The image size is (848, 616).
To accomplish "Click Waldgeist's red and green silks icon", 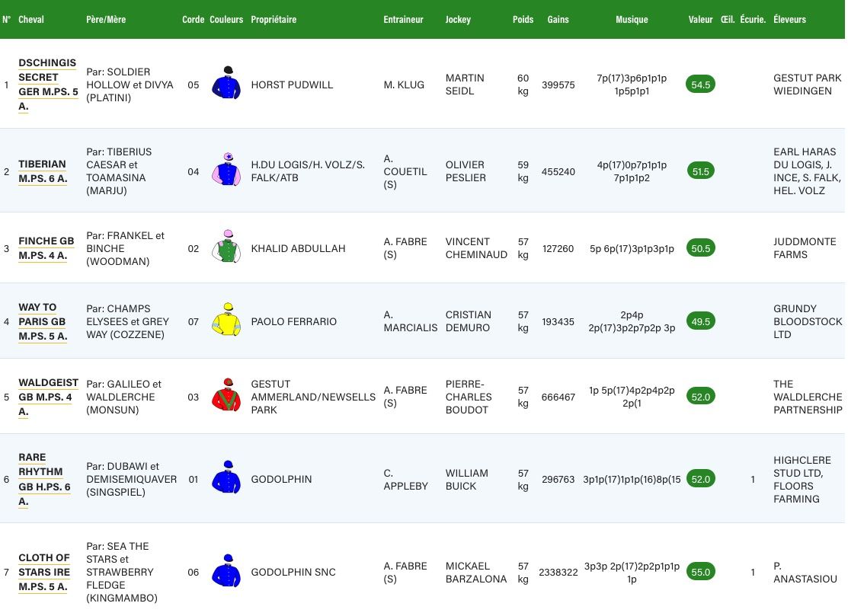I will pos(226,395).
